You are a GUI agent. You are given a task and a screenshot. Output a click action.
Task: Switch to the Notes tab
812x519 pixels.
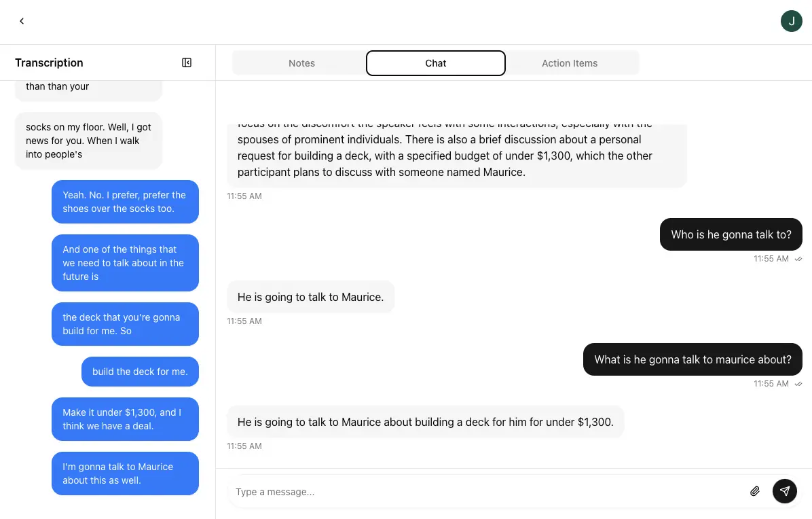point(301,63)
